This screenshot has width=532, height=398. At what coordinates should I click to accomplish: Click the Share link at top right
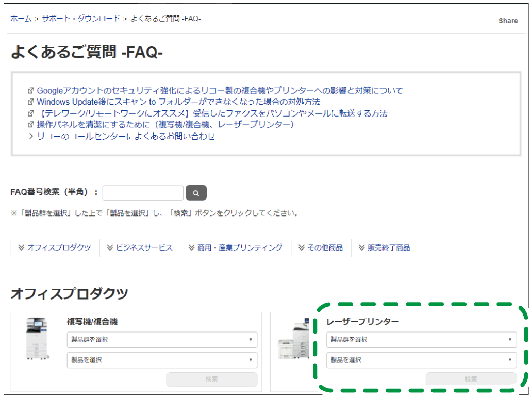click(x=508, y=20)
